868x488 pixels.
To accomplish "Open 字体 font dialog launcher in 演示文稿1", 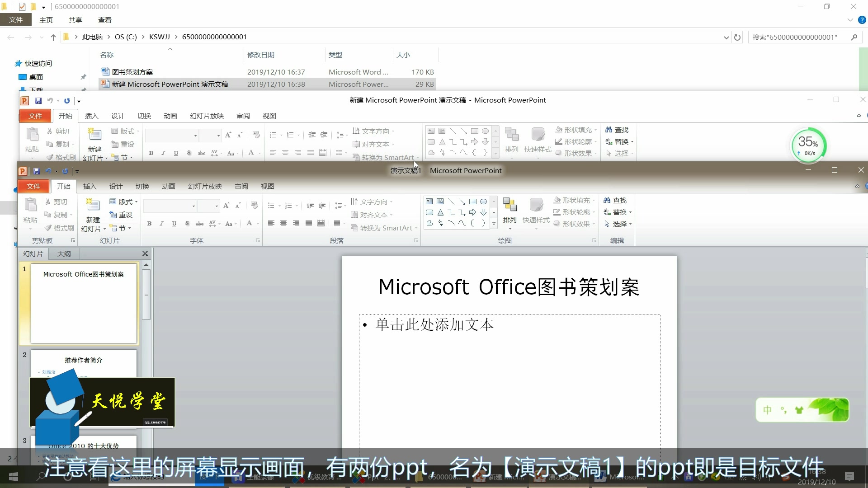I will (258, 240).
